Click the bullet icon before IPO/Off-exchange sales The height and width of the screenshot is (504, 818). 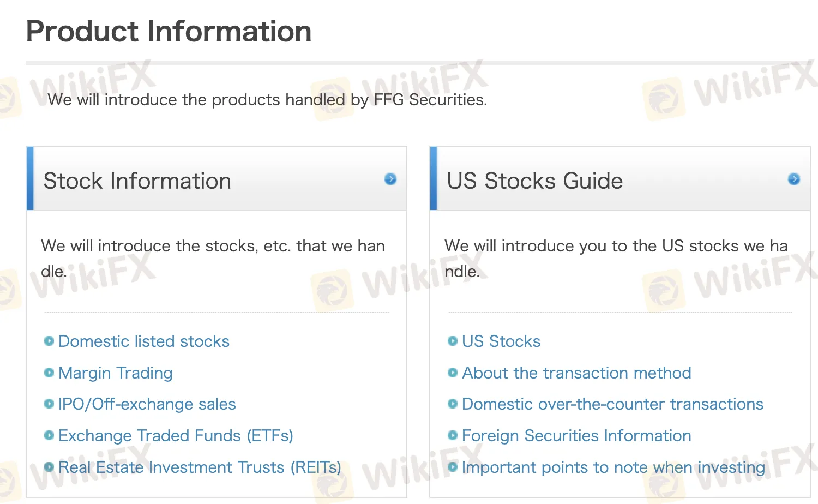[49, 404]
